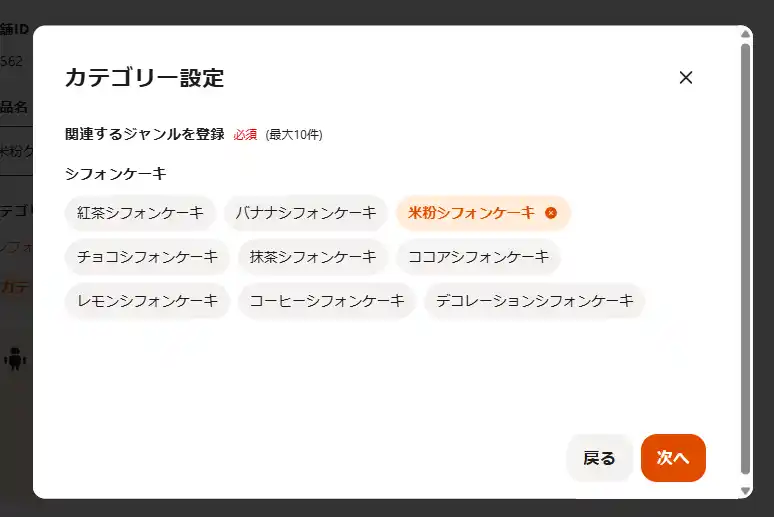The height and width of the screenshot is (517, 774).
Task: Click the 米粉シフォンケーキ chip label
Action: tap(471, 213)
